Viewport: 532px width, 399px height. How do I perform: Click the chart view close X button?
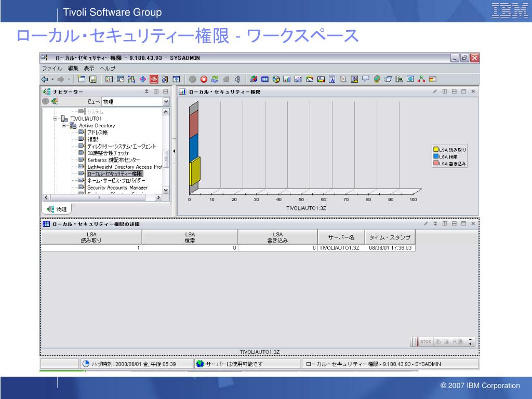[x=473, y=91]
